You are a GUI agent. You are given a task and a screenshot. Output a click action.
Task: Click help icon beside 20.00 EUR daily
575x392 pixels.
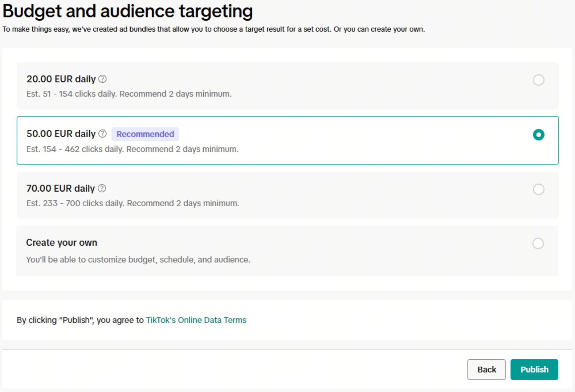point(103,79)
